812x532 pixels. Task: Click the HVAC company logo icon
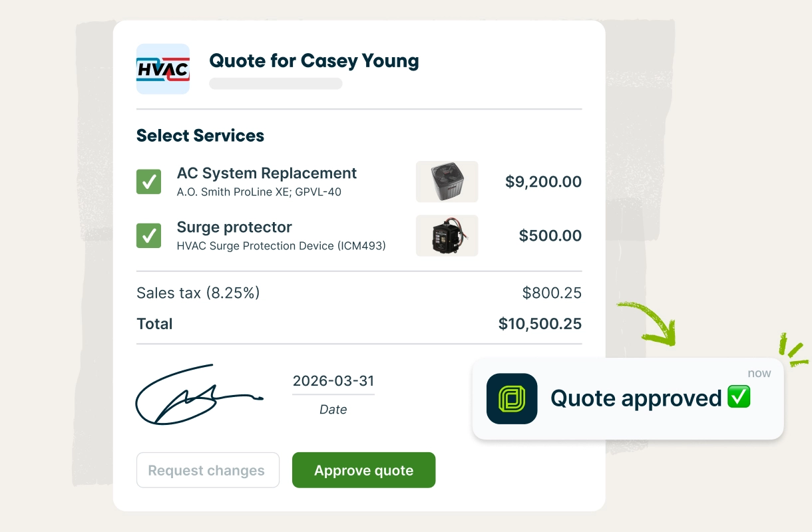(x=163, y=69)
